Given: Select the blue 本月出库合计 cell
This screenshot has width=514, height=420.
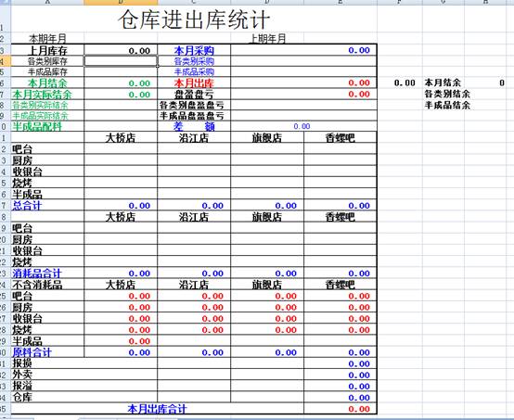Looking at the screenshot, I should [157, 409].
